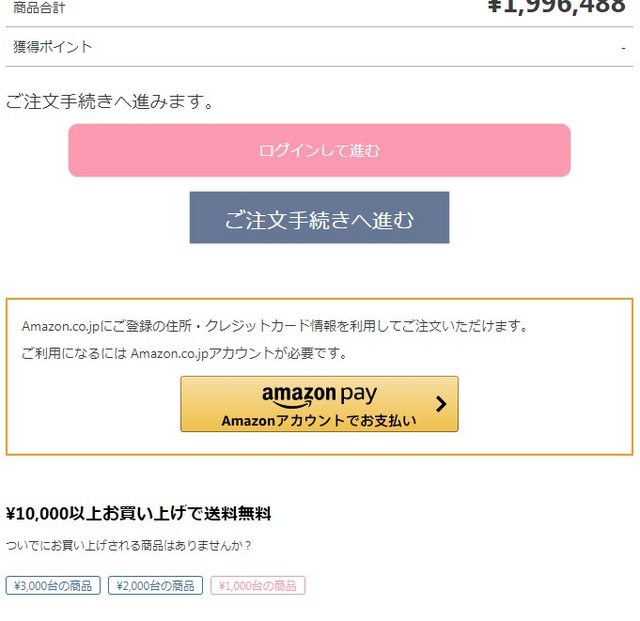Click the dash value for 獲得ポイント
The image size is (640, 621).
[622, 47]
